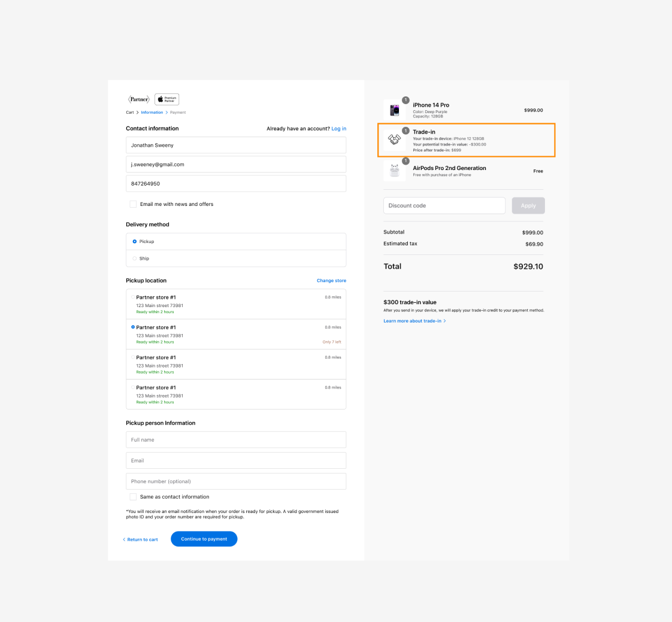Check Email me with news and offers
Image resolution: width=672 pixels, height=622 pixels.
click(134, 204)
